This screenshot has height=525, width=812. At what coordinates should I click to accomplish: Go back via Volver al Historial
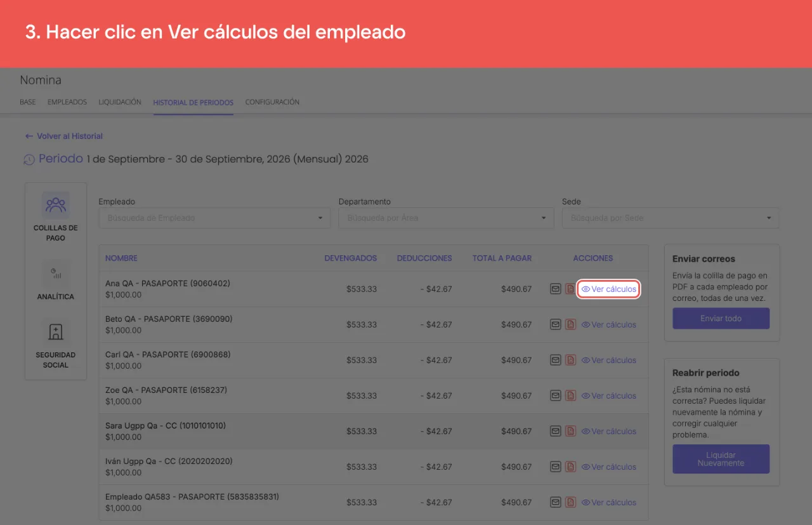(63, 136)
